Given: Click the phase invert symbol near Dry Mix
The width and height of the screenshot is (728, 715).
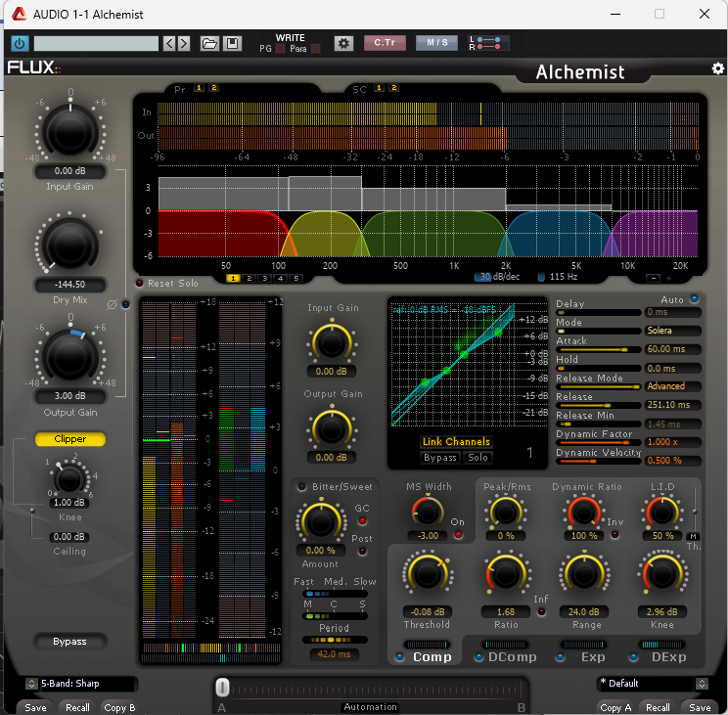Looking at the screenshot, I should click(x=112, y=305).
